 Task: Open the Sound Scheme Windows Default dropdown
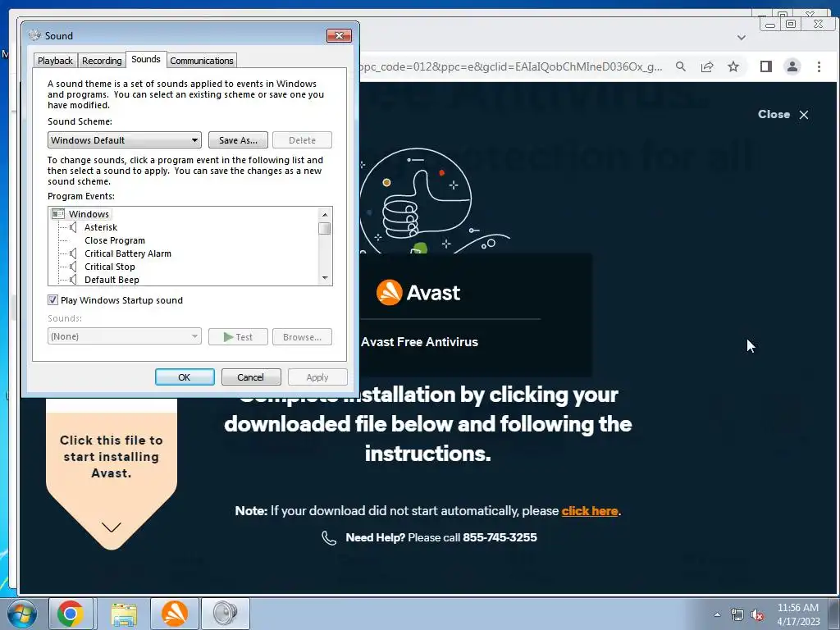[x=125, y=140]
